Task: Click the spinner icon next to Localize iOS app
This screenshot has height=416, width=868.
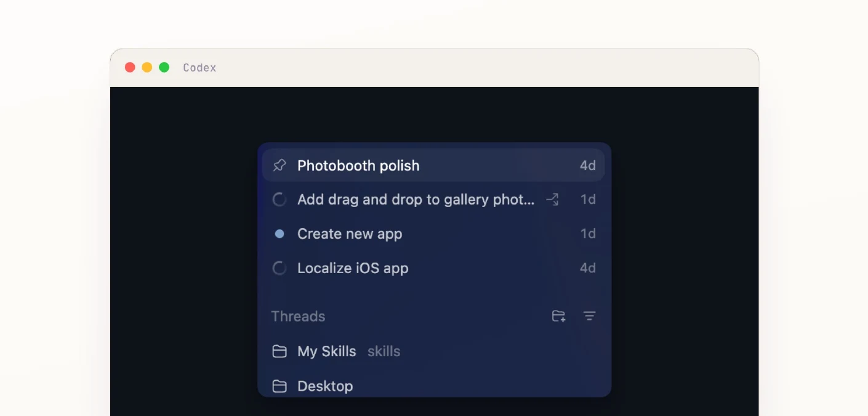Action: coord(279,268)
